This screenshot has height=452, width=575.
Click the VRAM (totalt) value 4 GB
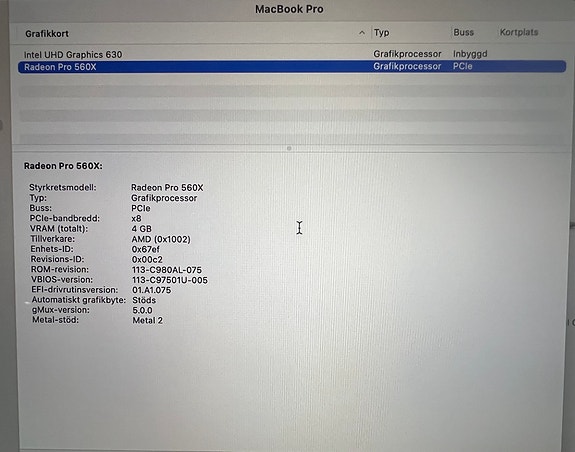coord(142,229)
